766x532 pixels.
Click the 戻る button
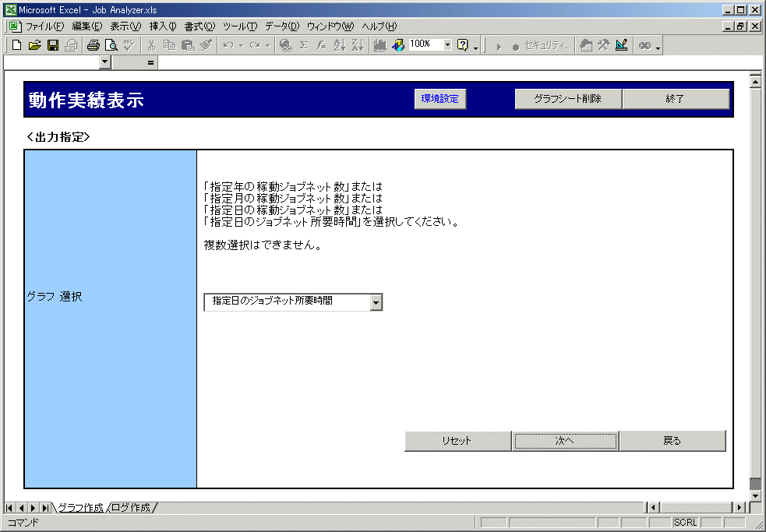coord(672,441)
